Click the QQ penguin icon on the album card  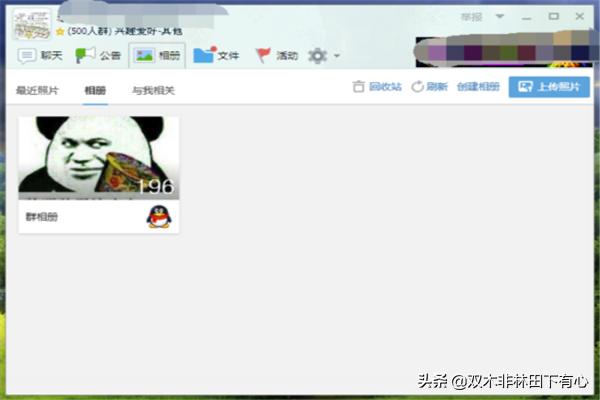[159, 217]
